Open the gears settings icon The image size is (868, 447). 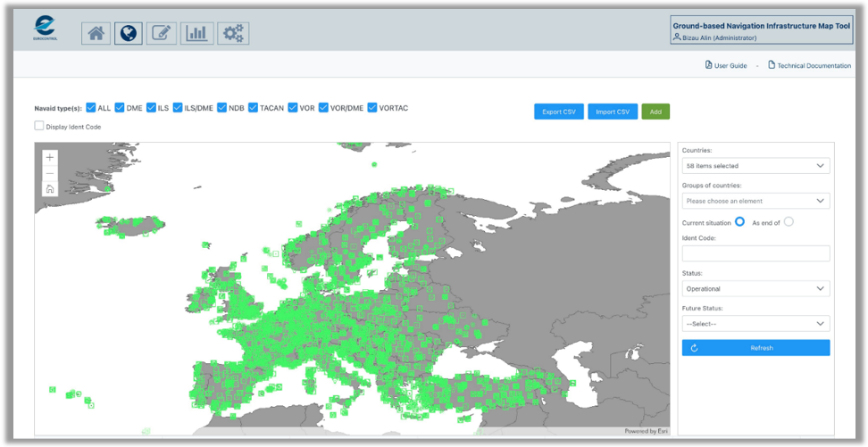coord(233,34)
